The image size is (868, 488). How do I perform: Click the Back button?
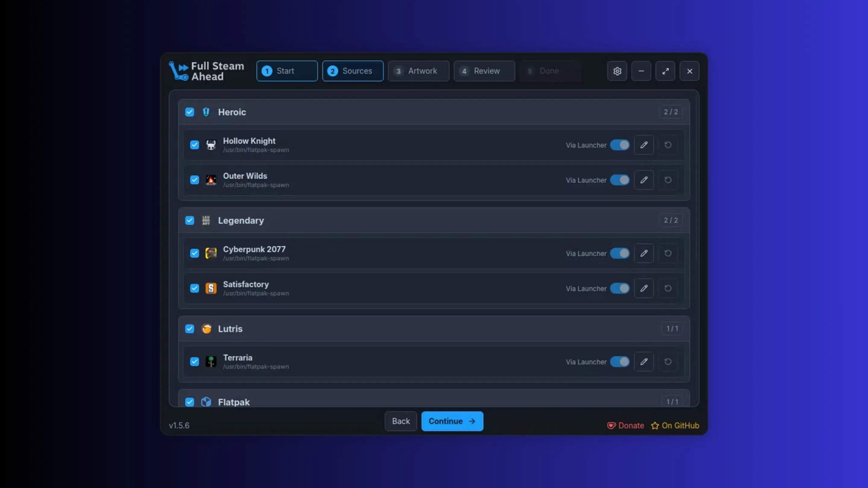tap(401, 421)
